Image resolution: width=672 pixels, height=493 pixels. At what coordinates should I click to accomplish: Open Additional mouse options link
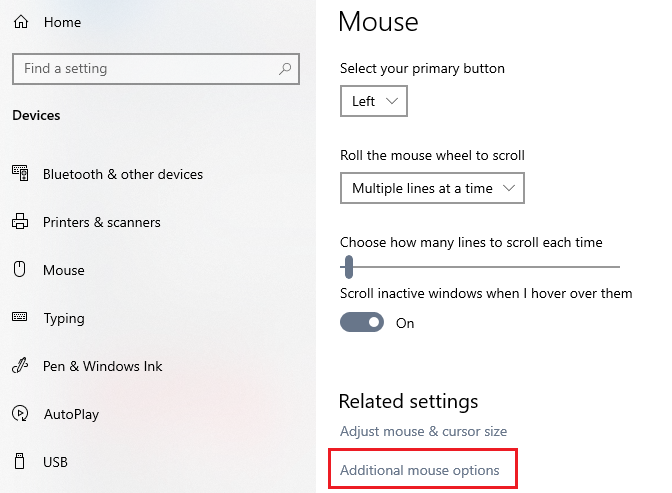tap(420, 470)
